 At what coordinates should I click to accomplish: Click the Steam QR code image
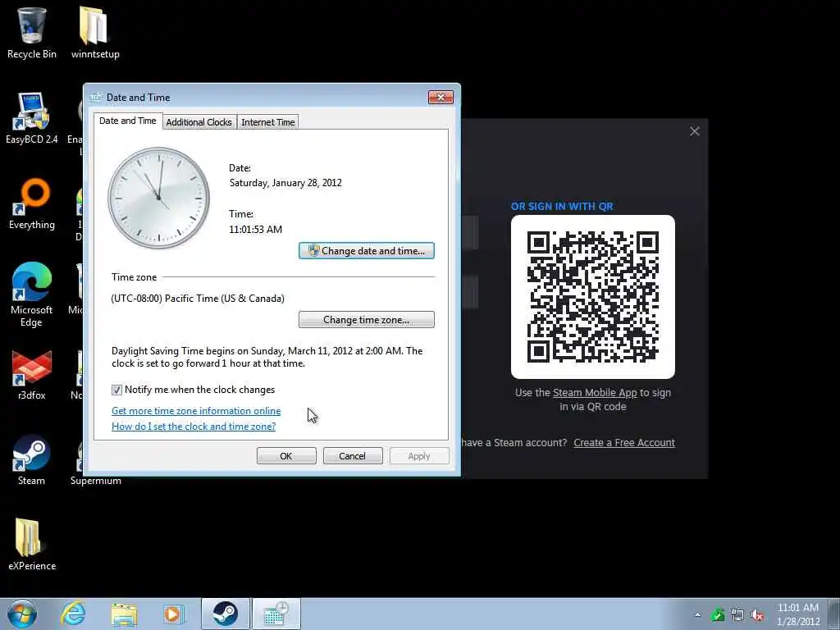tap(593, 297)
